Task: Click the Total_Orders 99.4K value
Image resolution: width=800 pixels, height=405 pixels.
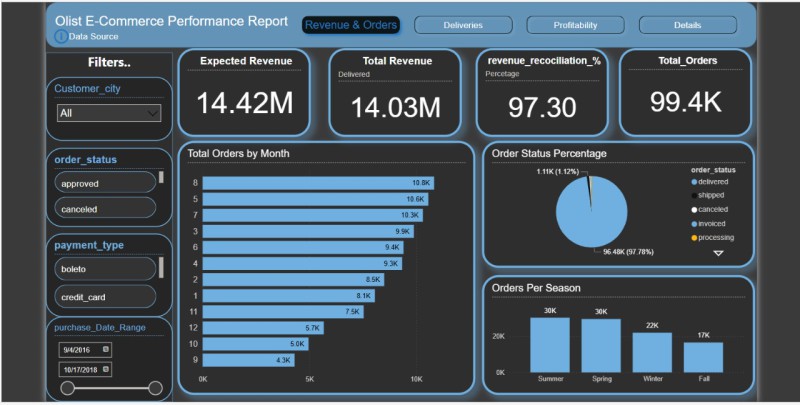Action: click(x=686, y=102)
